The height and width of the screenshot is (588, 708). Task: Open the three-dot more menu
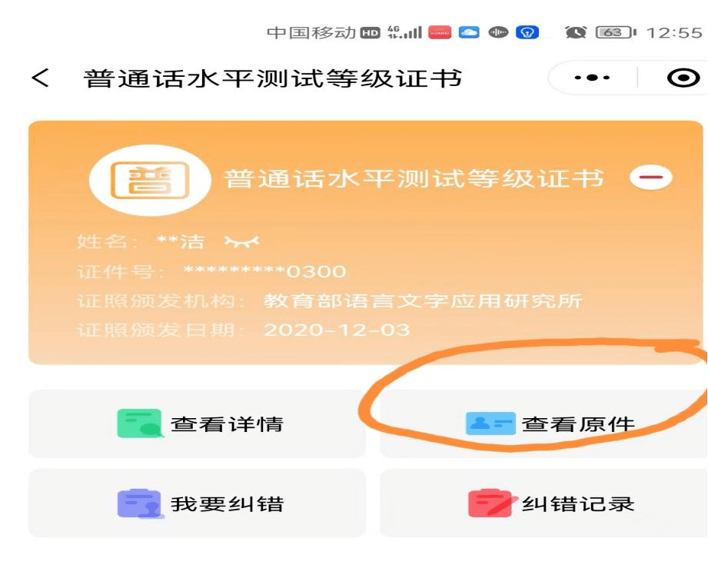tap(592, 78)
